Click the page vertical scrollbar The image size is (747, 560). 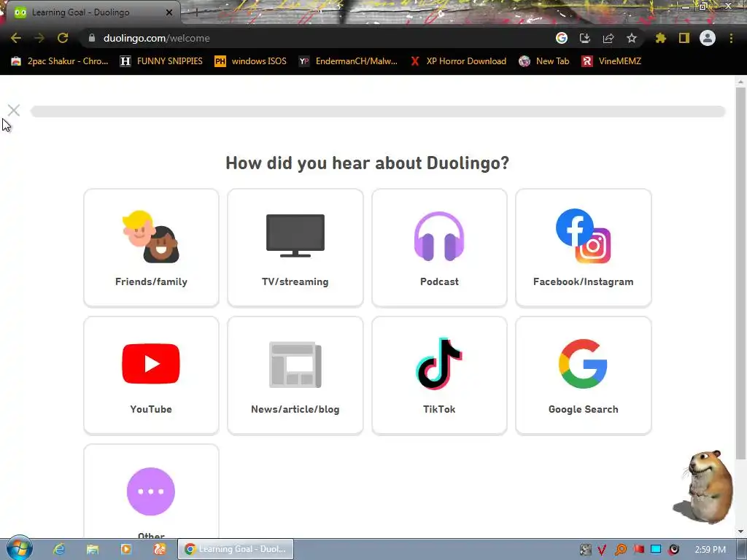click(740, 273)
